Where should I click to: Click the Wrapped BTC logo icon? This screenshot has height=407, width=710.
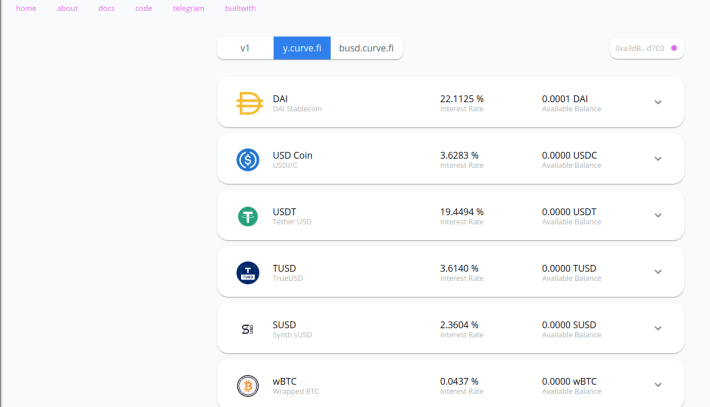[248, 385]
